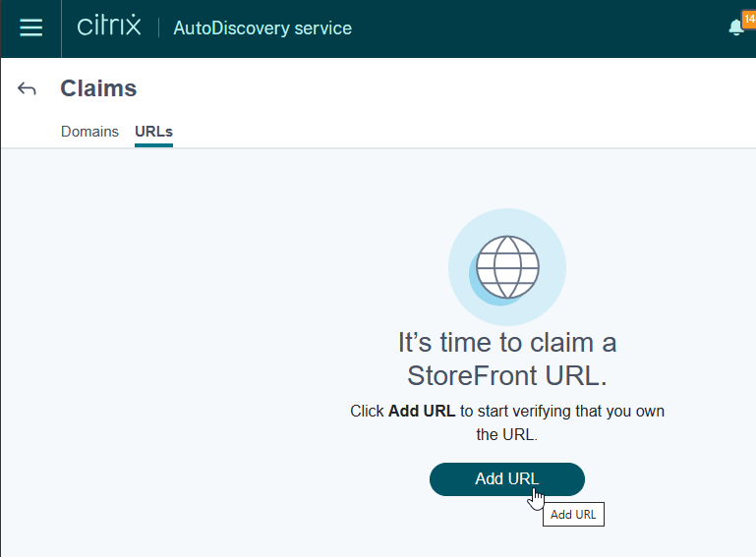Click the "It's time to claim a StoreFront URL" heading

tap(507, 359)
